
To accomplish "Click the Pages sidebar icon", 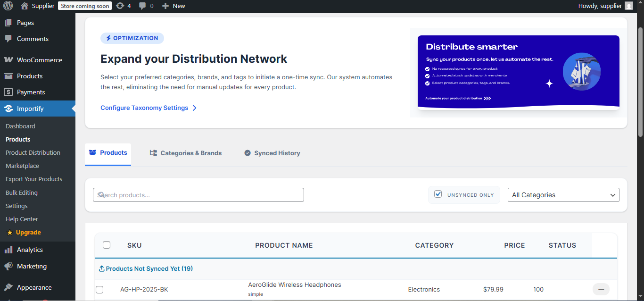I will click(x=8, y=23).
